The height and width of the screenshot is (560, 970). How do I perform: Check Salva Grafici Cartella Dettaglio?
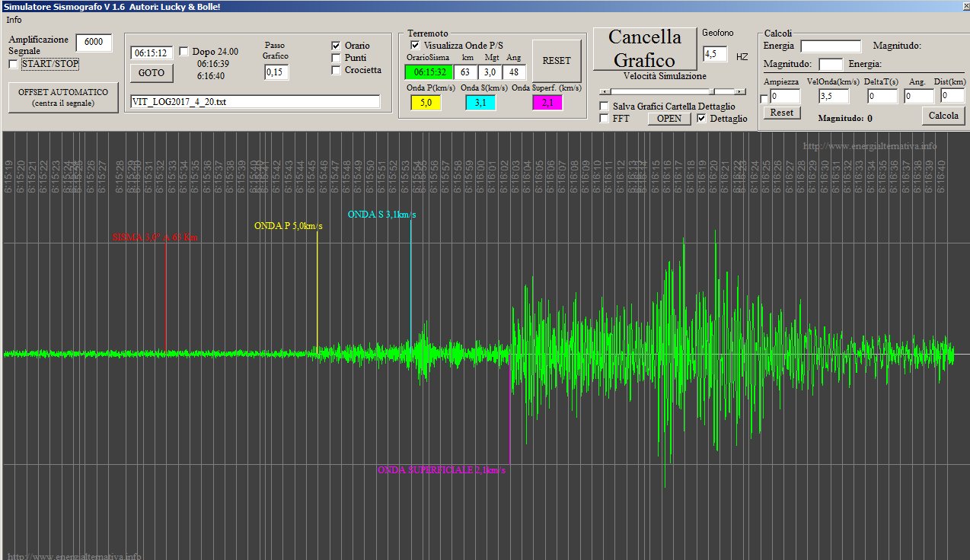[605, 107]
